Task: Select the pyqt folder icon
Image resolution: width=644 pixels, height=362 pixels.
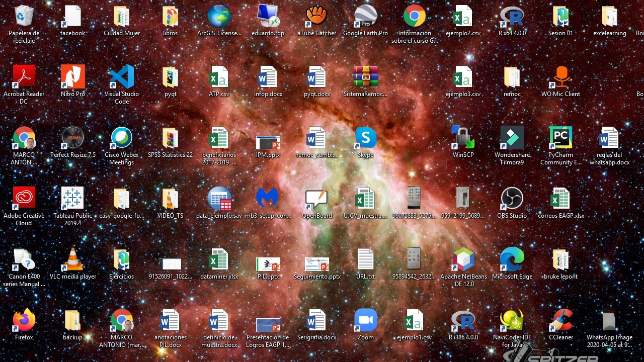Action: point(170,77)
